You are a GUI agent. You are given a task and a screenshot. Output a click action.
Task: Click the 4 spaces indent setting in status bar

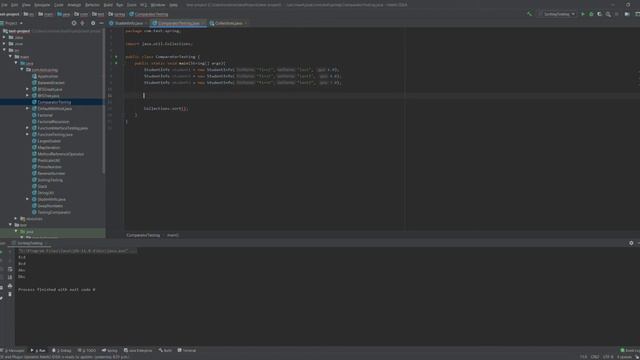coord(624,357)
